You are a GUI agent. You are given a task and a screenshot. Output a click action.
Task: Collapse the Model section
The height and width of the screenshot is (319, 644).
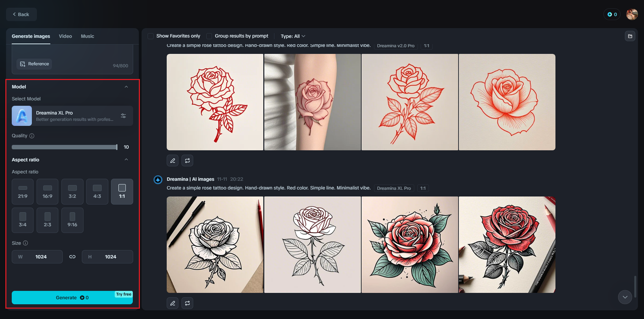(126, 87)
